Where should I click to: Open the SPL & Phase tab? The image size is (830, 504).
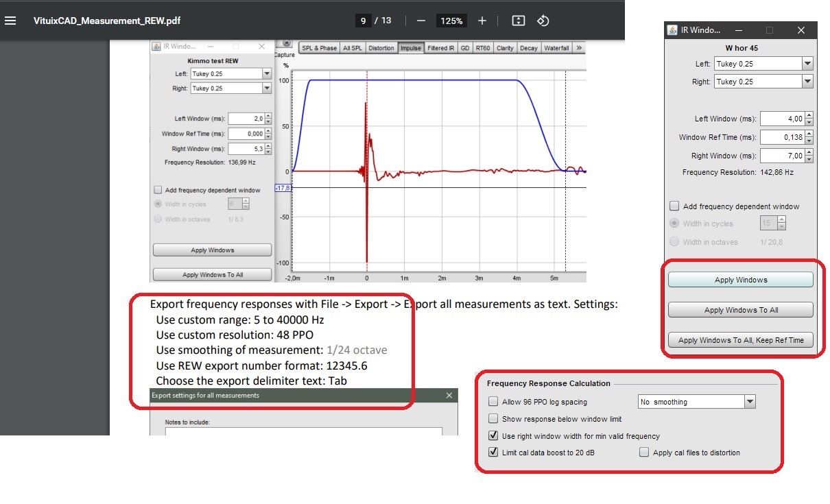coord(319,48)
